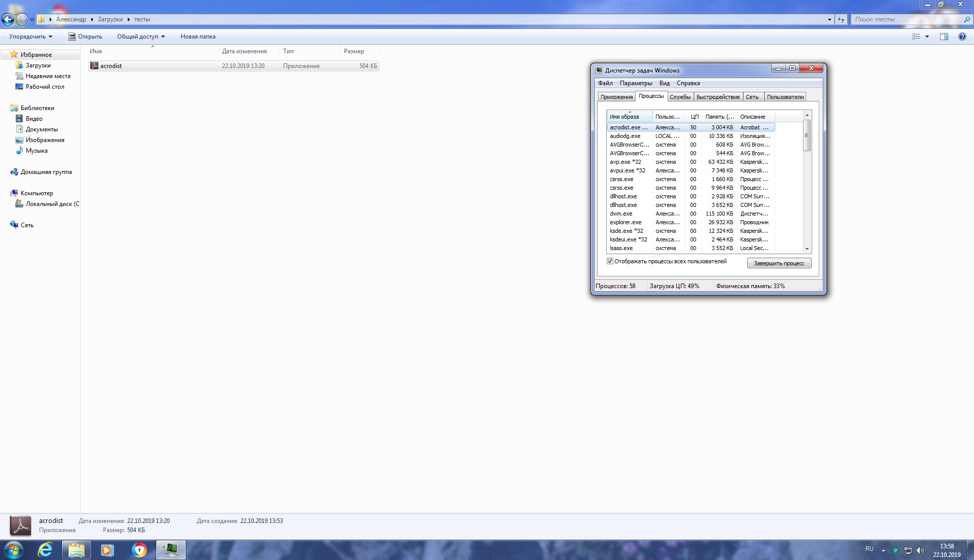974x560 pixels.
Task: Untick show processes from all users checkbox
Action: point(610,261)
